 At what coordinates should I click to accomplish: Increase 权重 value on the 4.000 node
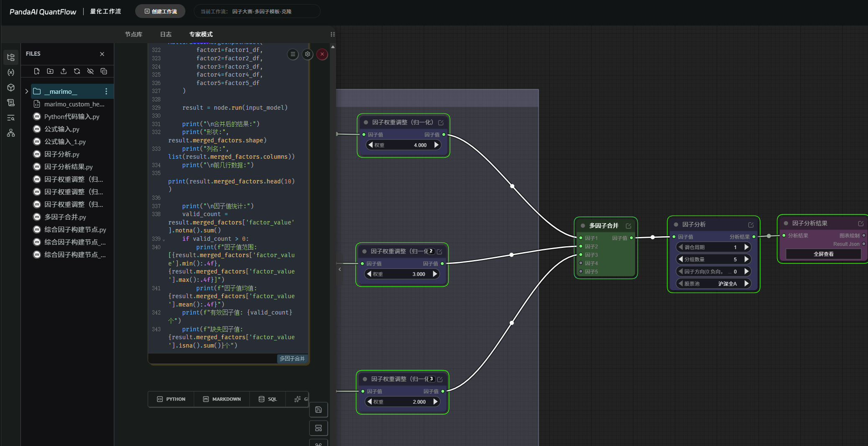(437, 145)
